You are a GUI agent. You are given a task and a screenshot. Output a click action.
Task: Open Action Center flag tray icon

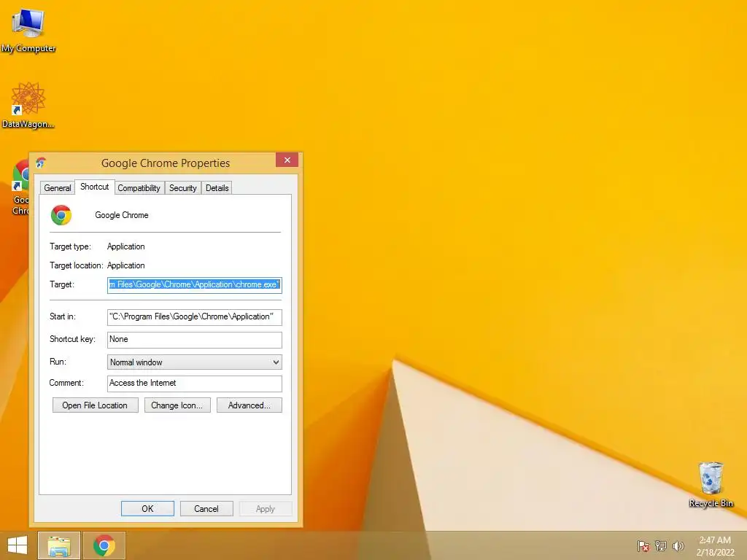643,545
